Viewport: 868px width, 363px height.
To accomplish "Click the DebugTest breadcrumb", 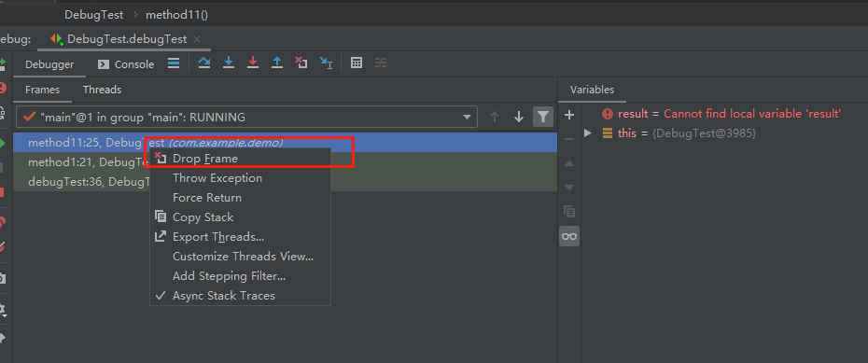I will tap(94, 14).
